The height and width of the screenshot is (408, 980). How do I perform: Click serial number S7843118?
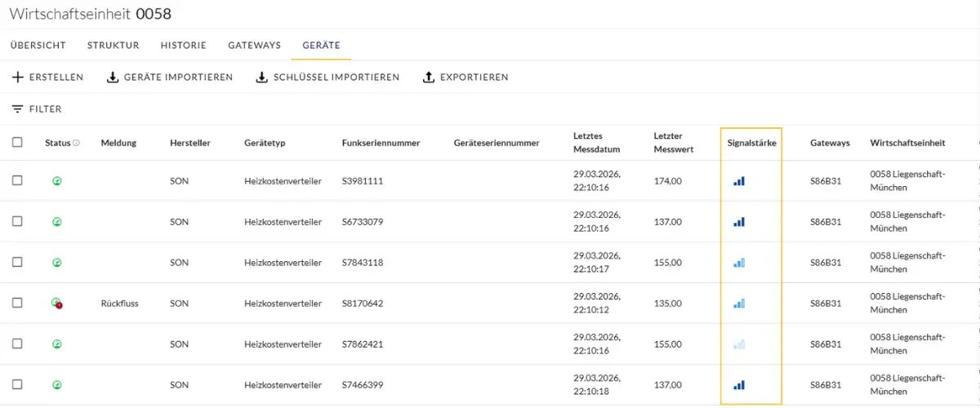(363, 263)
